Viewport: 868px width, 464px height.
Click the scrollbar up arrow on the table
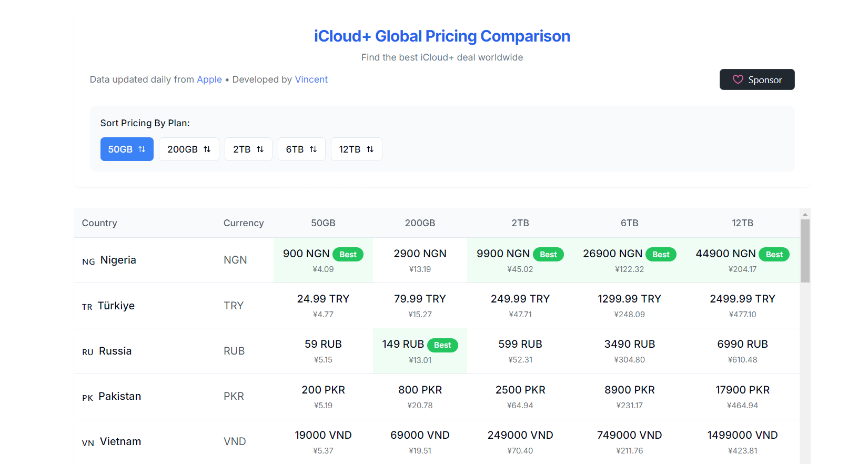pyautogui.click(x=805, y=214)
